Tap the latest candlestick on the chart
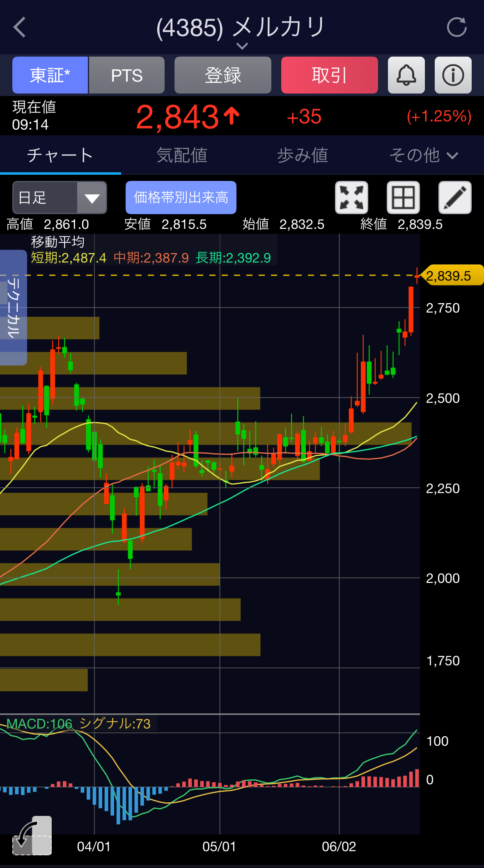Image resolution: width=484 pixels, height=868 pixels. tap(417, 276)
